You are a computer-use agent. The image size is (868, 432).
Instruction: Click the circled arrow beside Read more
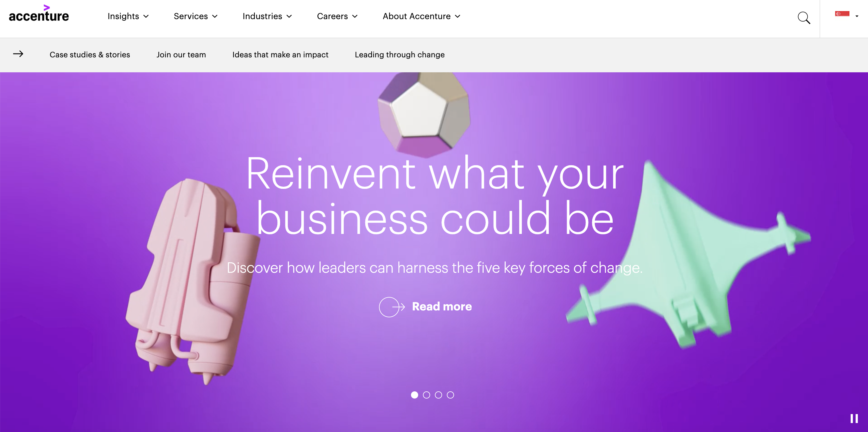point(392,307)
